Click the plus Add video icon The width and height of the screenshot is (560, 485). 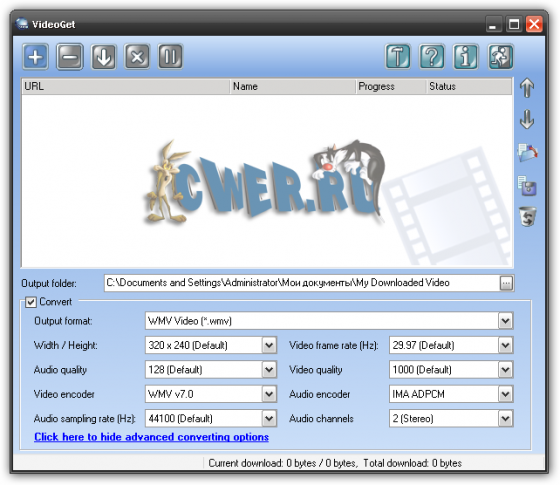[35, 56]
